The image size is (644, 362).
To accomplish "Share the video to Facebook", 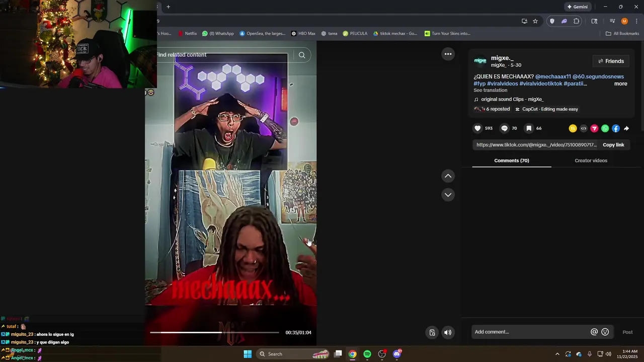I will (x=616, y=128).
